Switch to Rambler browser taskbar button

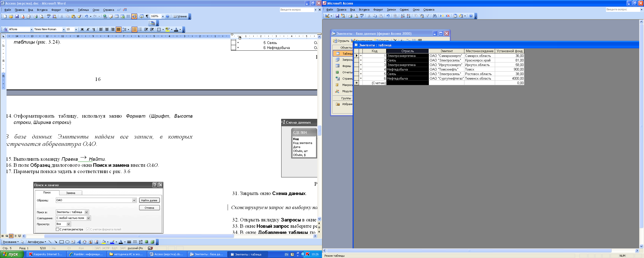pos(86,254)
